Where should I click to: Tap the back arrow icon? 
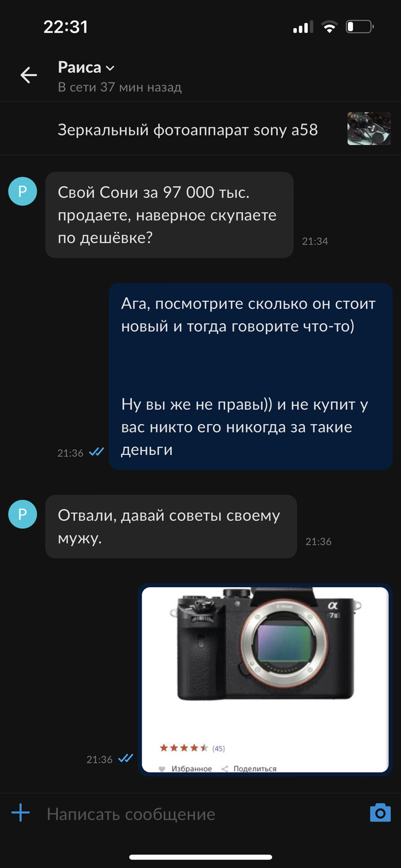(28, 75)
